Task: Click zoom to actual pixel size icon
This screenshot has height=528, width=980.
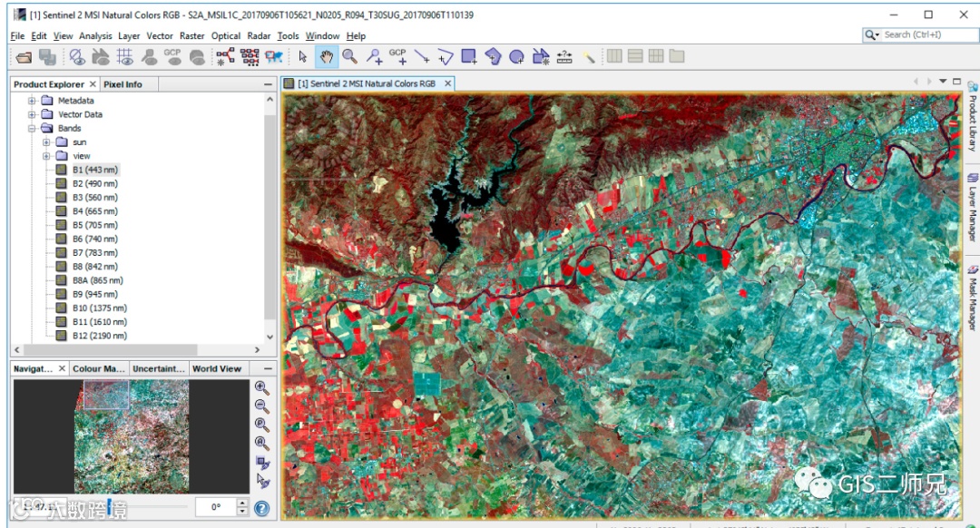Action: coord(262,425)
